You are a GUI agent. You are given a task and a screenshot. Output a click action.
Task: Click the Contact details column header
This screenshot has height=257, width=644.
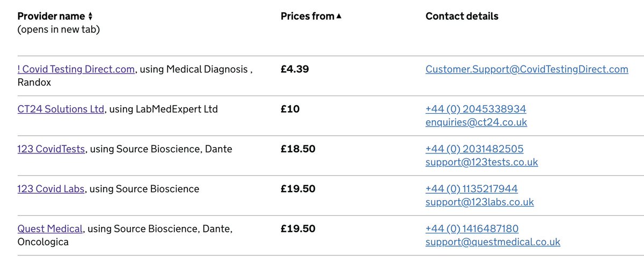click(462, 17)
